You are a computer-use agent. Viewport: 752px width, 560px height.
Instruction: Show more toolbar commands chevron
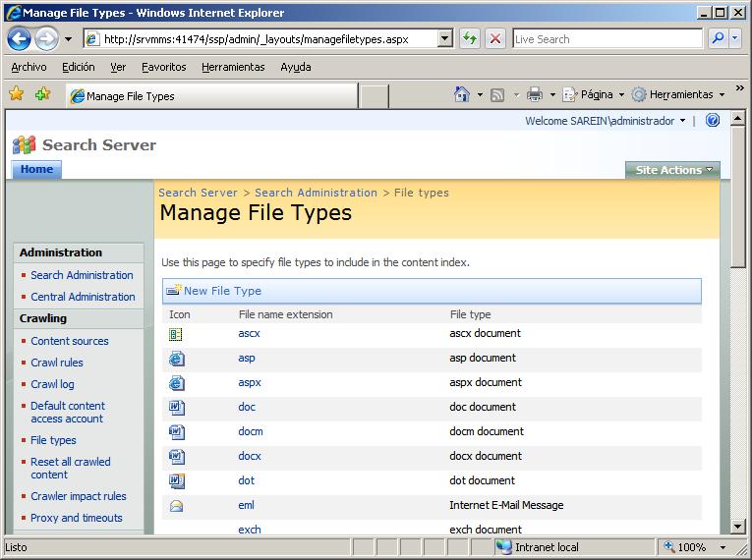[x=740, y=87]
